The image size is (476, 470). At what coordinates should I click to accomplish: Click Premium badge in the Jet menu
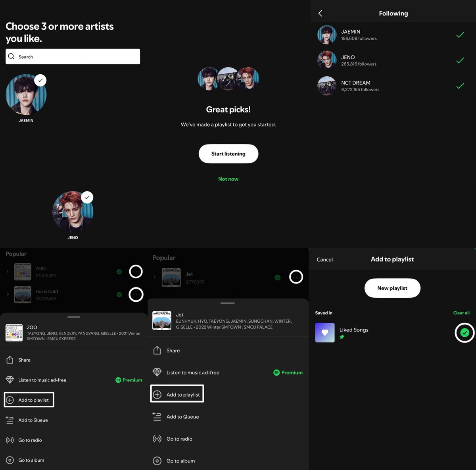pos(288,372)
